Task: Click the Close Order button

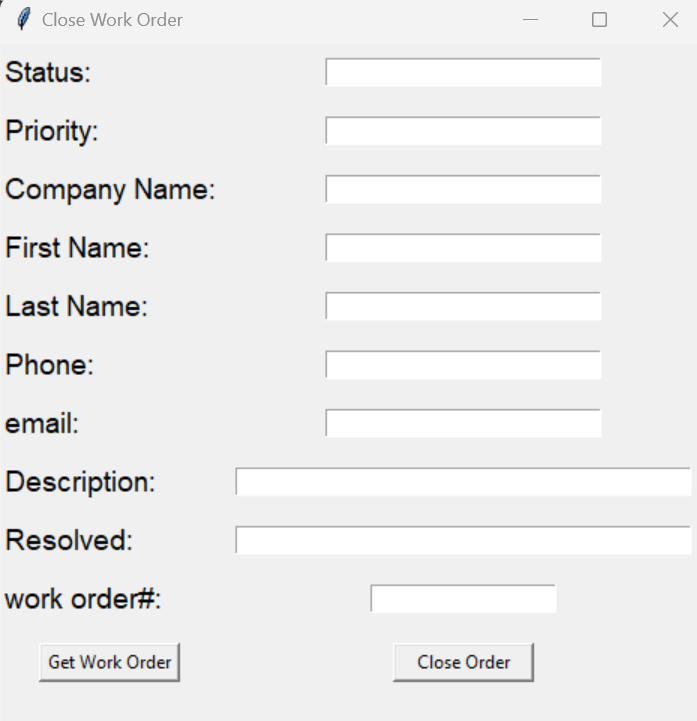Action: [x=463, y=662]
